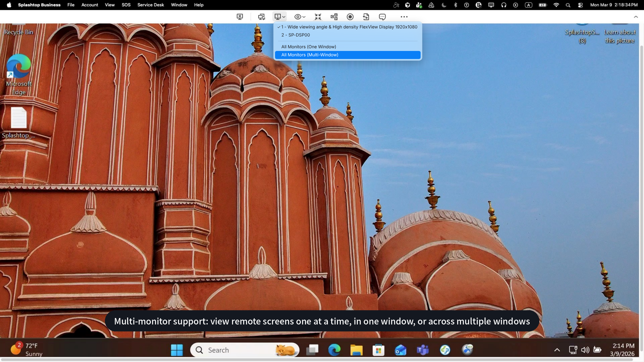Click the Windows volume speaker icon

click(585, 350)
